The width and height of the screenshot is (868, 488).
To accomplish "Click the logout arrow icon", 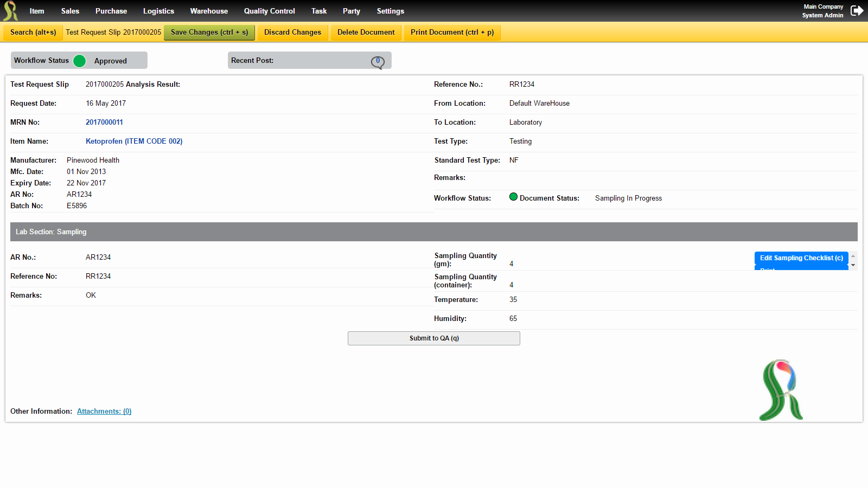I will (x=857, y=11).
